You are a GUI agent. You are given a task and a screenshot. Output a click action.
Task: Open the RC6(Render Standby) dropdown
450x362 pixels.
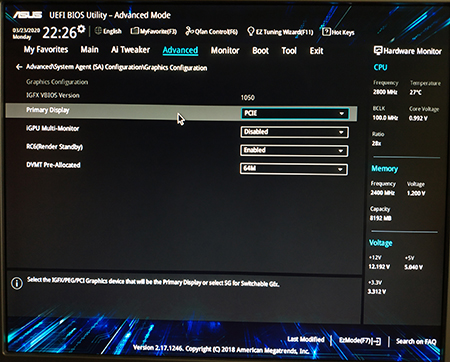[294, 150]
